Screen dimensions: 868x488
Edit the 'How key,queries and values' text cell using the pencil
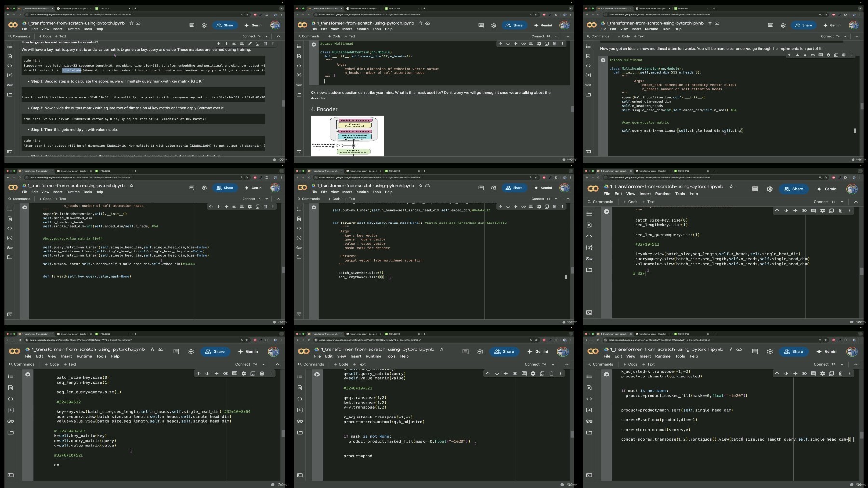(249, 44)
